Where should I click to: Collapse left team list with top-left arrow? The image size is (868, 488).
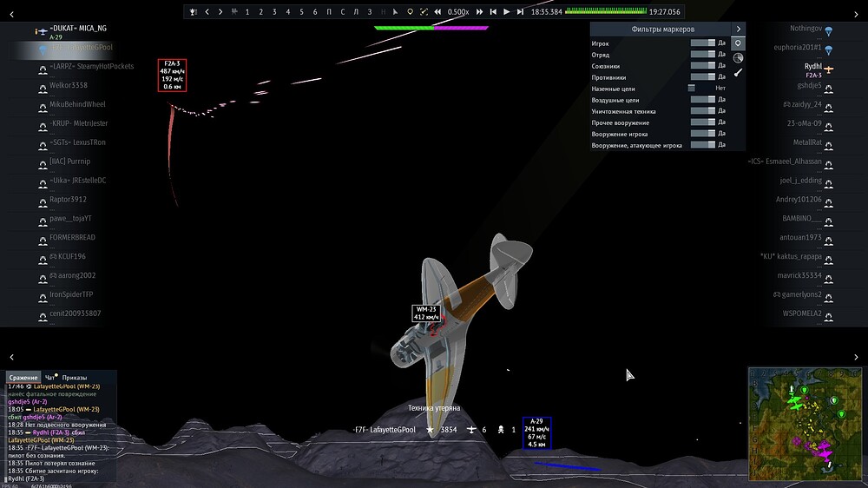tap(11, 15)
